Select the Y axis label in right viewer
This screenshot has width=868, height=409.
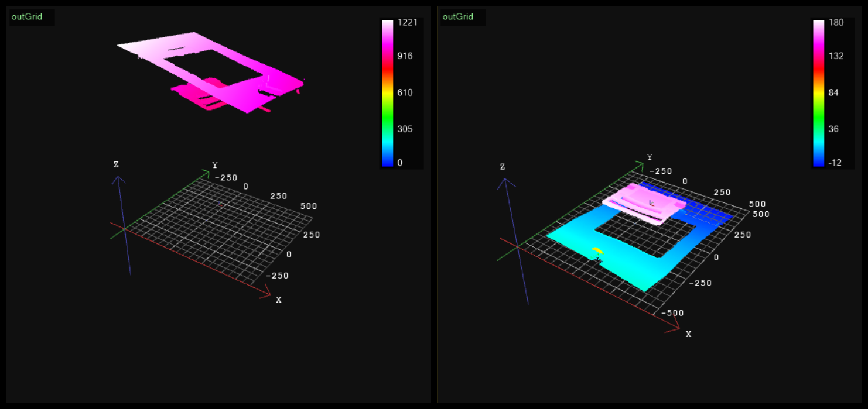tap(650, 157)
